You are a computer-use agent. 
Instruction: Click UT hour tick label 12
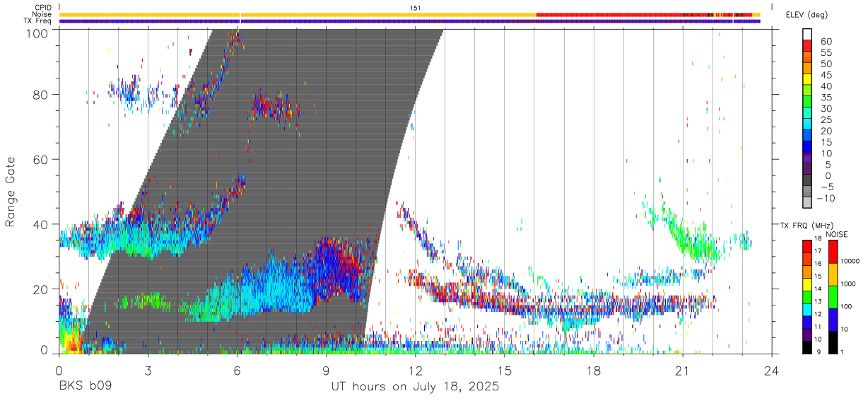(415, 370)
